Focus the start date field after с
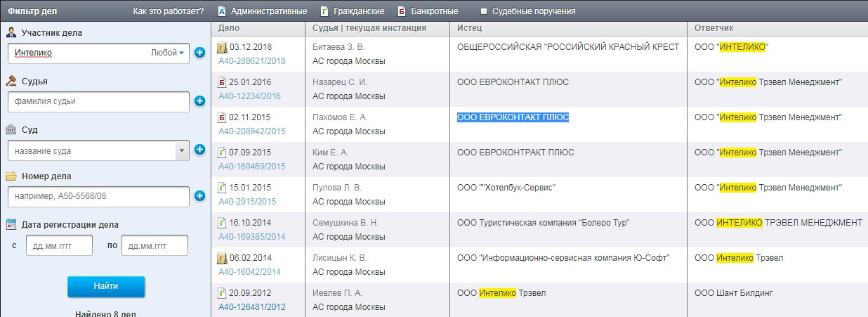The image size is (868, 317). [x=59, y=245]
